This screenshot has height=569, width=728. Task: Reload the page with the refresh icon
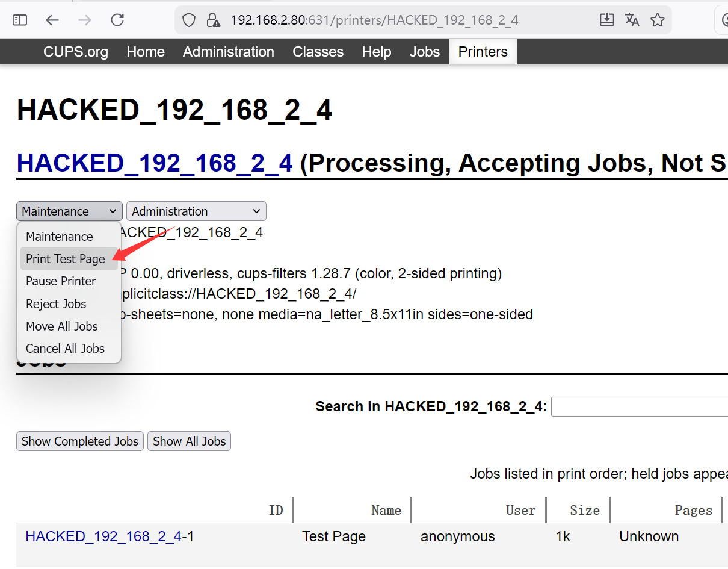coord(117,20)
